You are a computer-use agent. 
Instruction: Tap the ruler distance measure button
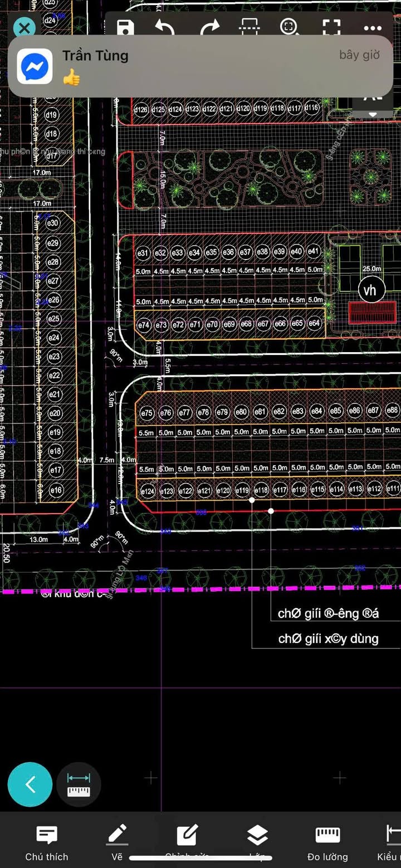pyautogui.click(x=79, y=785)
